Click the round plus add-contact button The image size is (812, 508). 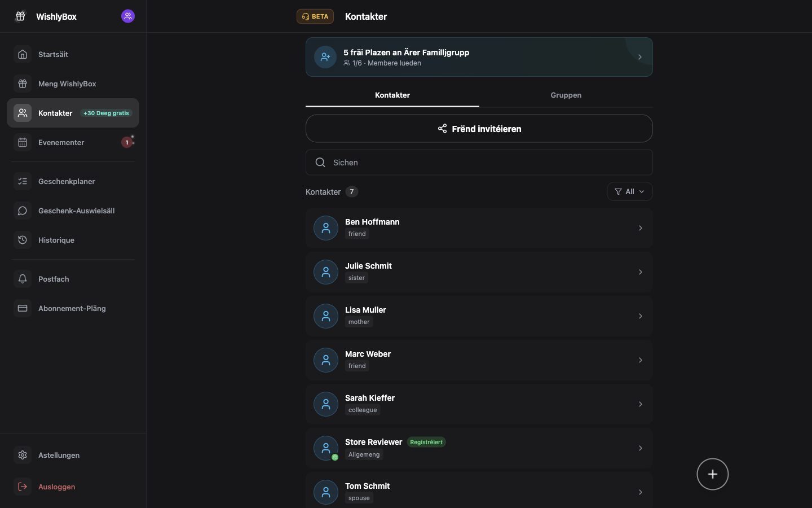tap(713, 474)
